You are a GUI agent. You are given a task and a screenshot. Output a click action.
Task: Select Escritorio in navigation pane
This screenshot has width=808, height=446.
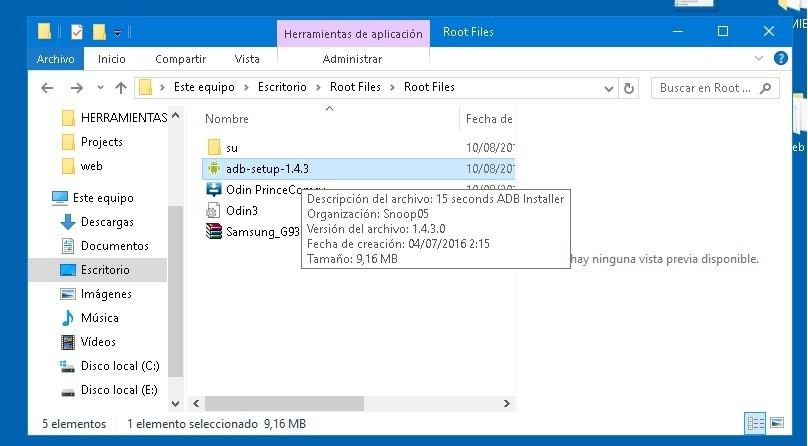(x=98, y=270)
